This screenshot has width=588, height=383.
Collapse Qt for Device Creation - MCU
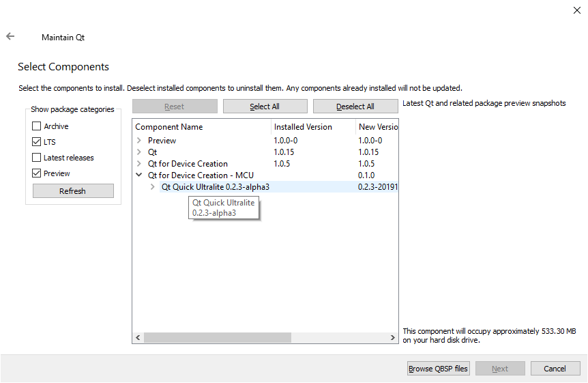(139, 175)
